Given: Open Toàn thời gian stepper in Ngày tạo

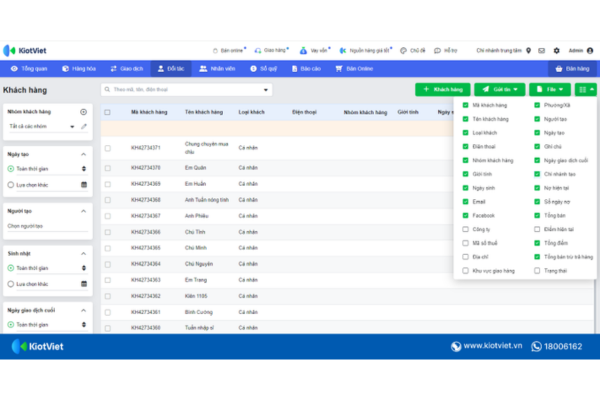Looking at the screenshot, I should (x=84, y=169).
